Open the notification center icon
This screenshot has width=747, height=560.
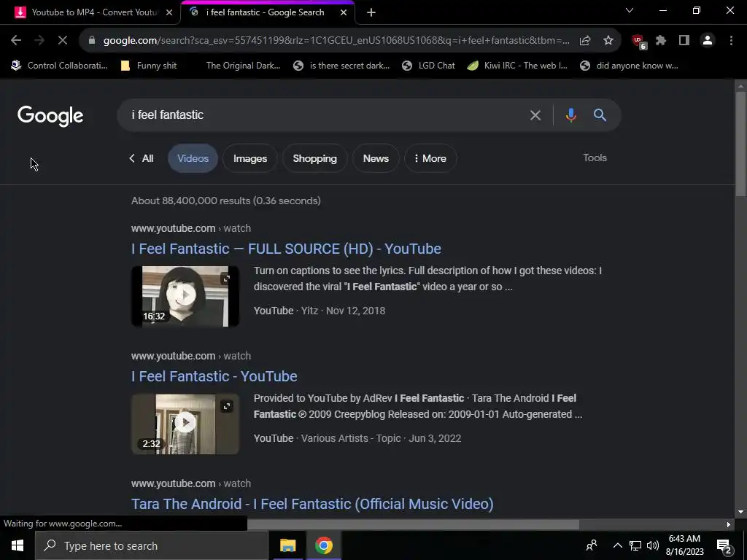724,546
